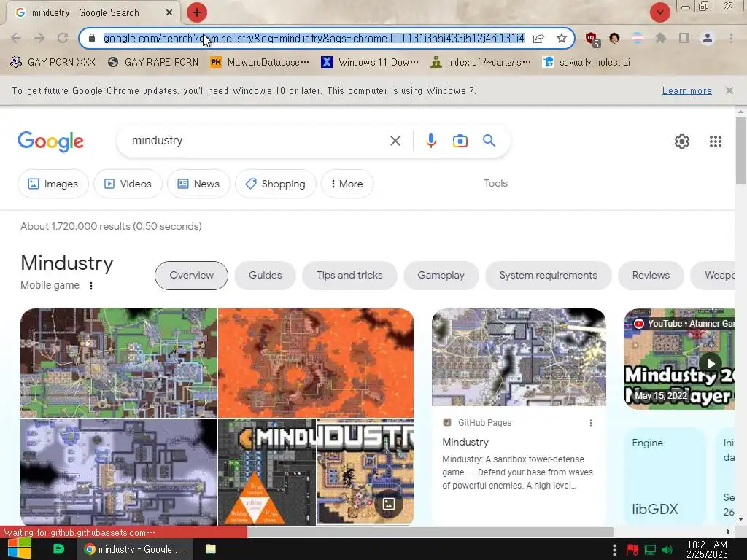Show hidden tray icons

point(614,550)
